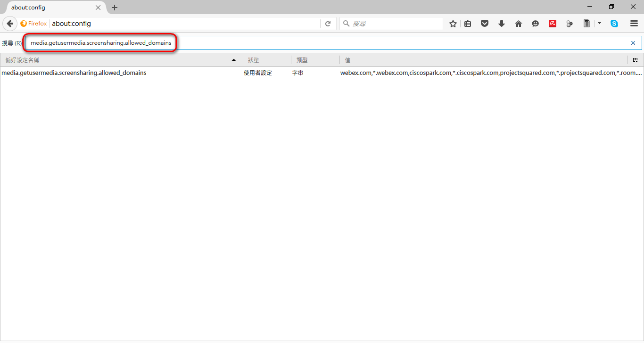644x343 pixels.
Task: Click the Skype extension icon
Action: [x=614, y=24]
